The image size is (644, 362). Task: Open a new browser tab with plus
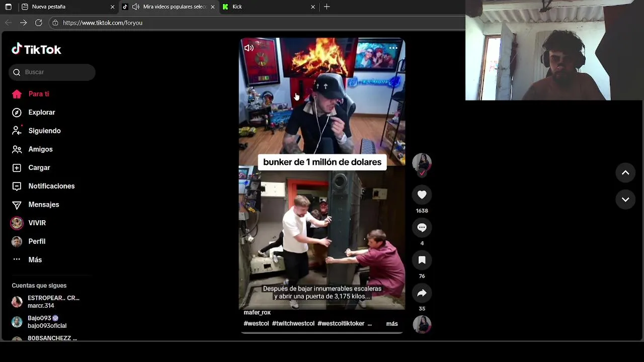327,7
